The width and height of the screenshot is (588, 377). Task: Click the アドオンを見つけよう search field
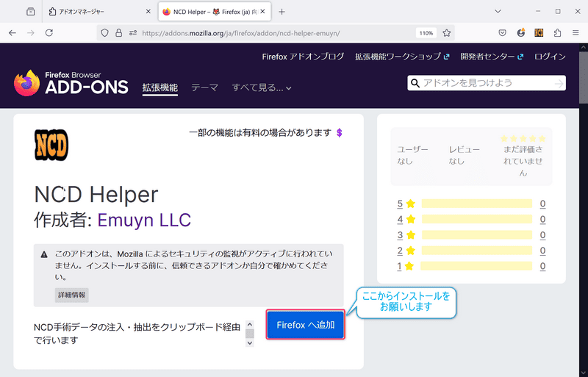click(486, 83)
